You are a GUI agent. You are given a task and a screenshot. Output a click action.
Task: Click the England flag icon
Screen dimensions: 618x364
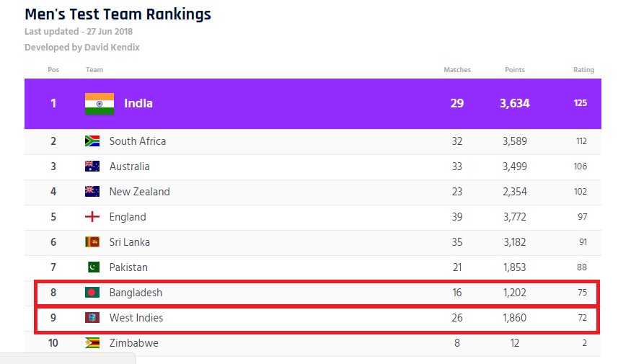tap(92, 217)
